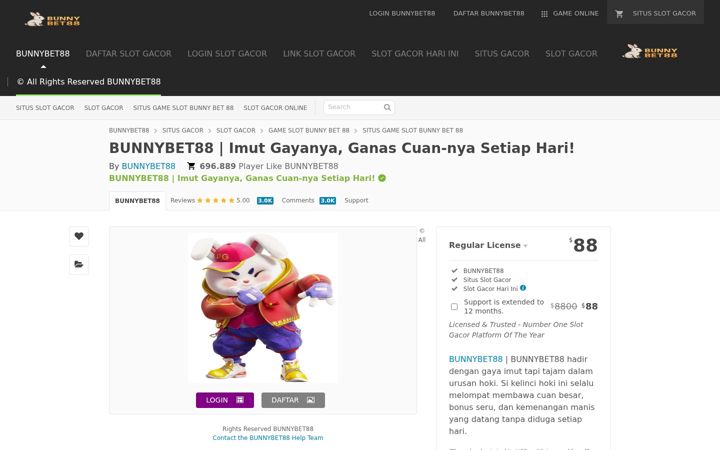Open SLOT GACOR main menu item

pos(571,54)
